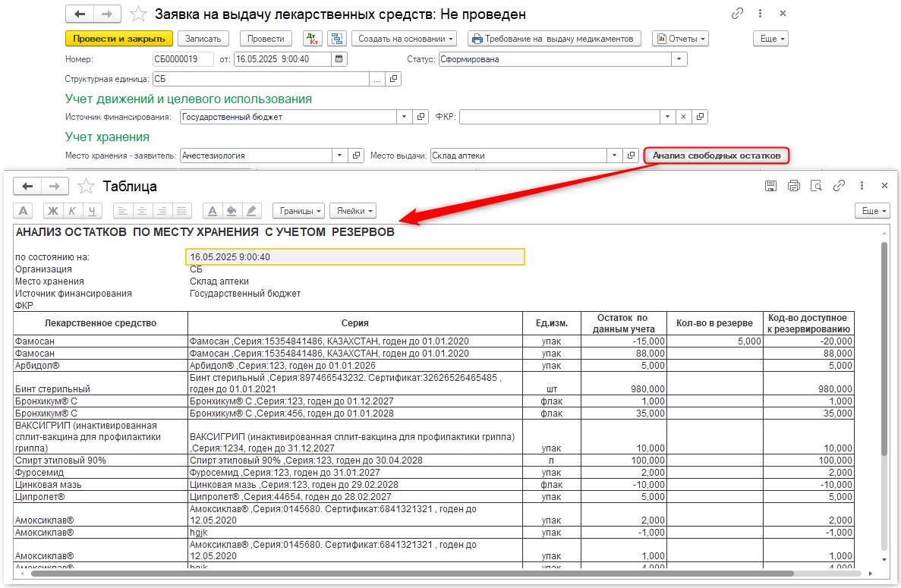Click Провести и закрыть
Viewport: 901px width, 588px height.
[x=119, y=39]
